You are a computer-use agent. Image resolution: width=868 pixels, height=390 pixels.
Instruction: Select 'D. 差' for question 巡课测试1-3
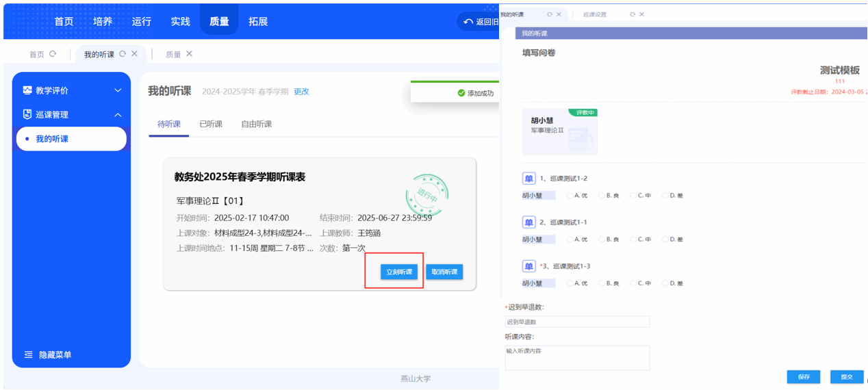click(665, 283)
